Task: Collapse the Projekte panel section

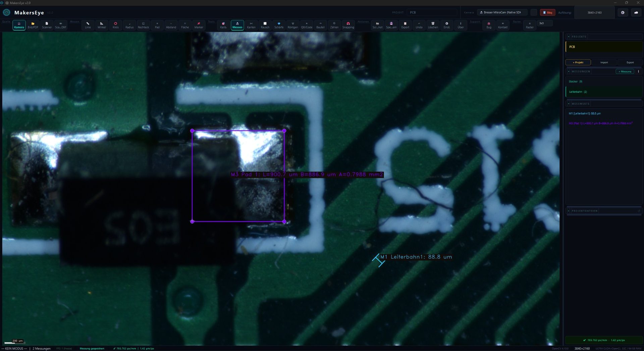Action: click(x=569, y=37)
